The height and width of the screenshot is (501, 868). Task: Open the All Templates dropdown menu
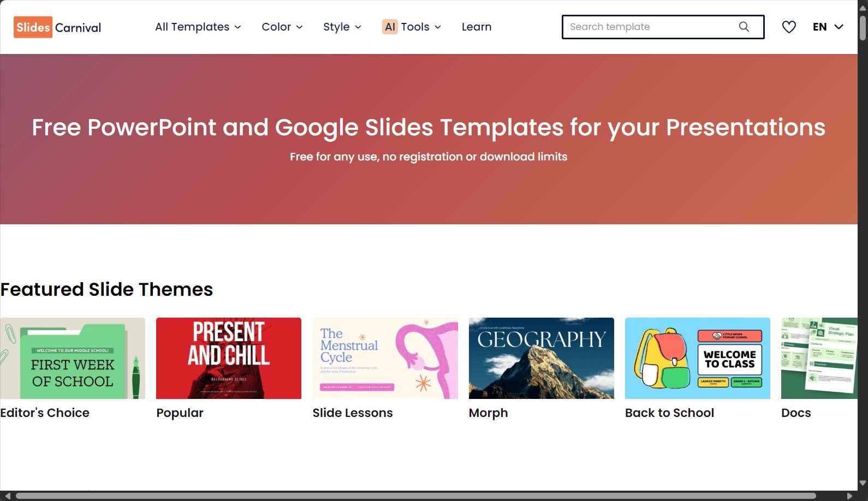point(198,27)
